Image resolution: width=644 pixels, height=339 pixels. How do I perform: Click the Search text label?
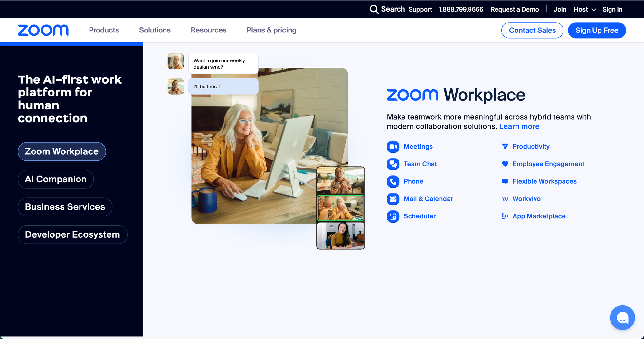[x=393, y=9]
